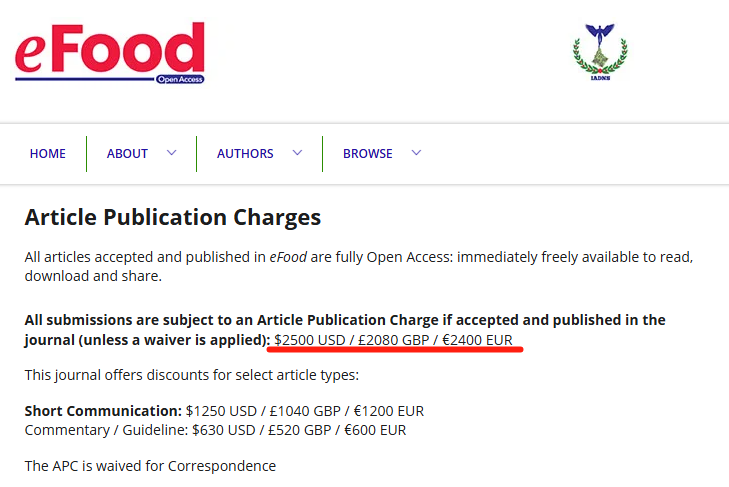Open the ABOUT menu item
Screen dimensions: 729x487
click(127, 153)
